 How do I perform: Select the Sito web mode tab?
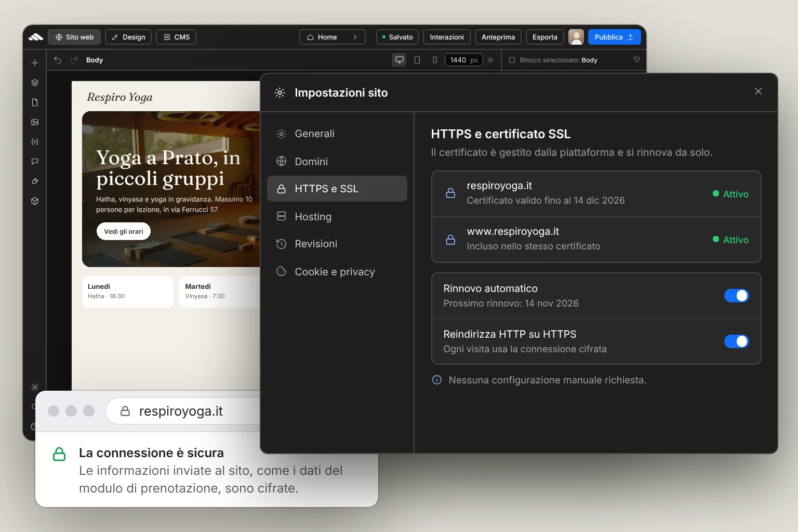(x=74, y=37)
